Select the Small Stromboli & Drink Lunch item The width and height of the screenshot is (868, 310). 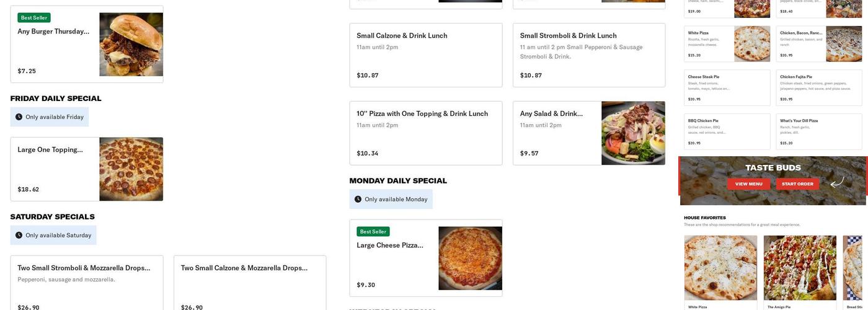[x=588, y=55]
